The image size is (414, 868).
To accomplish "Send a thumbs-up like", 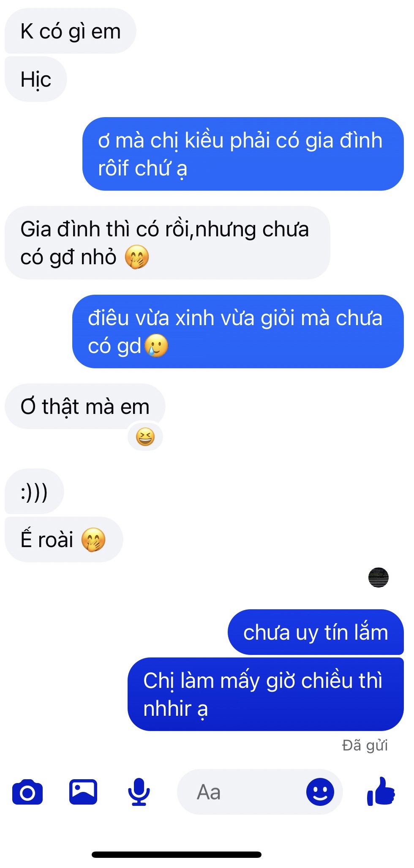I will (x=381, y=791).
